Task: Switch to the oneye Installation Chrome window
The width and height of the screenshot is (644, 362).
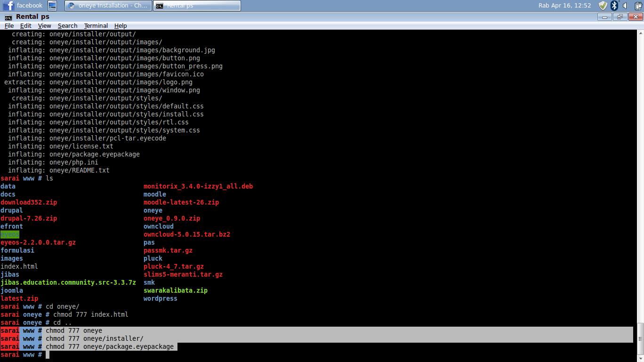Action: tap(107, 6)
